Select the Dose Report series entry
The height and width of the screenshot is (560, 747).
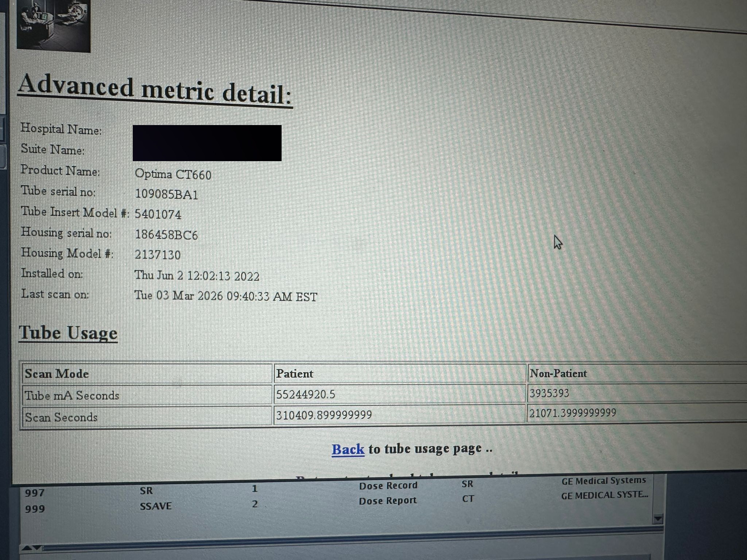click(387, 501)
